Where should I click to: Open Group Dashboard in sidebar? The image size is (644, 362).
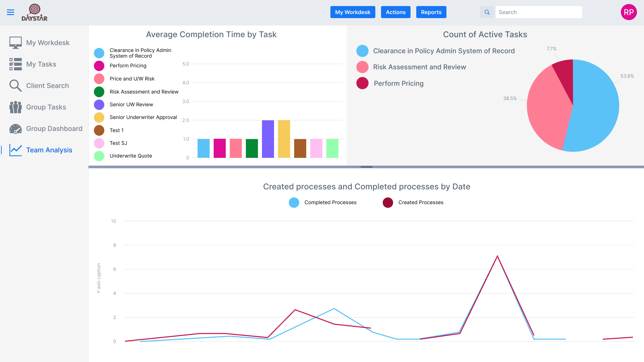coord(54,128)
